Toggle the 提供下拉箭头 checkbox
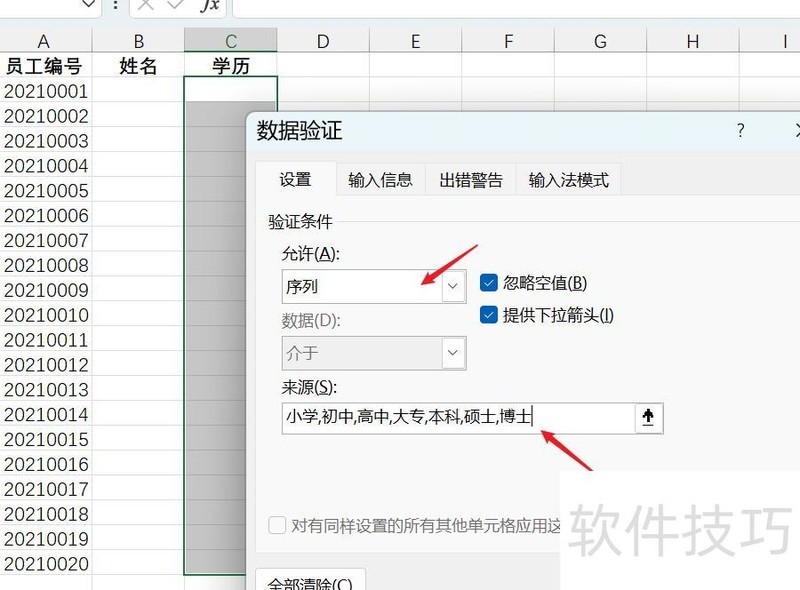Screen dimensions: 800x590 coord(488,315)
